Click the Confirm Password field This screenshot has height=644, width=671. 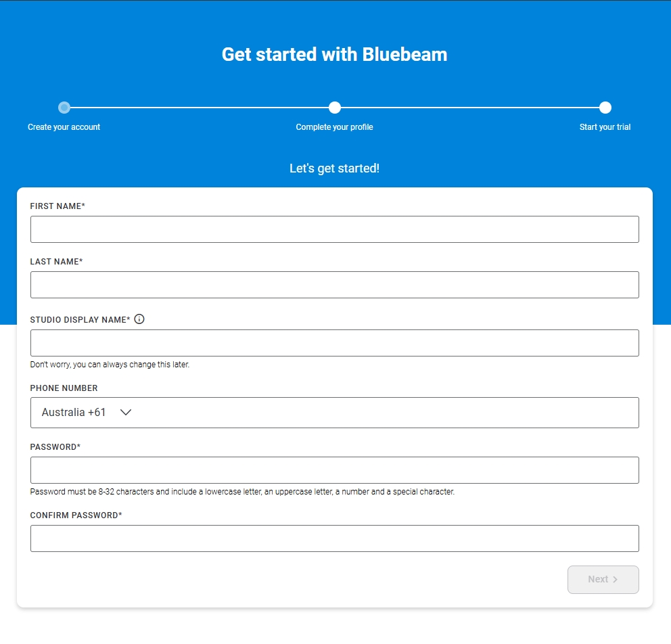334,538
